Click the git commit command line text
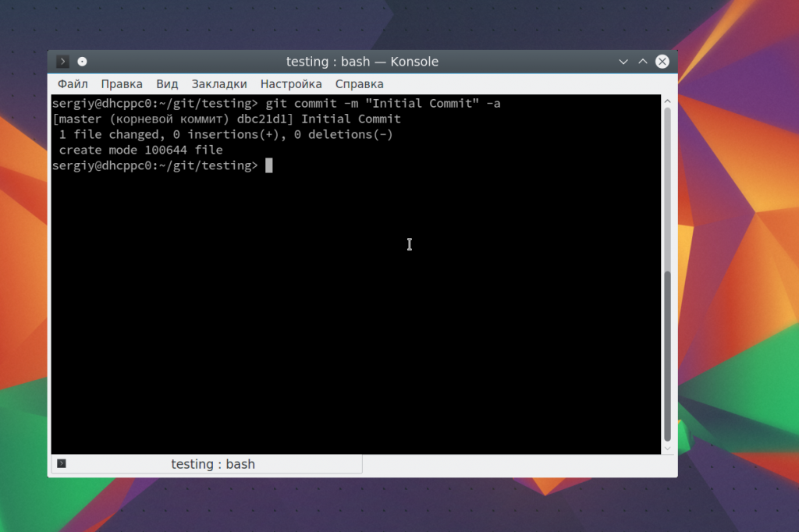Viewport: 799px width, 532px height. [x=382, y=104]
